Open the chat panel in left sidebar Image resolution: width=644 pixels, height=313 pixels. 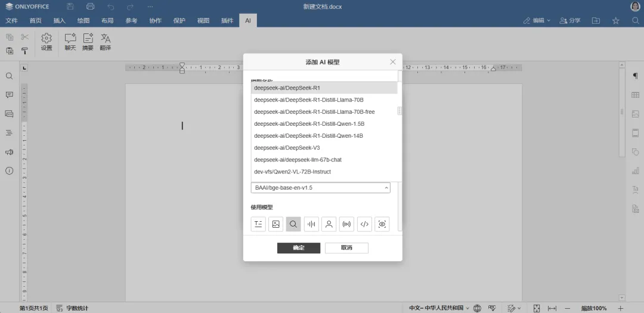[x=9, y=114]
